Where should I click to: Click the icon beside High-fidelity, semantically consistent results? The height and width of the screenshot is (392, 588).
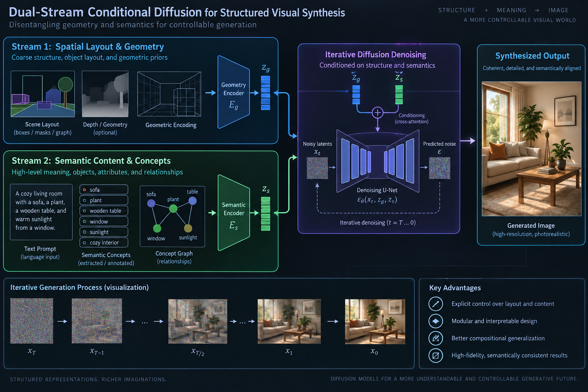[x=436, y=356]
